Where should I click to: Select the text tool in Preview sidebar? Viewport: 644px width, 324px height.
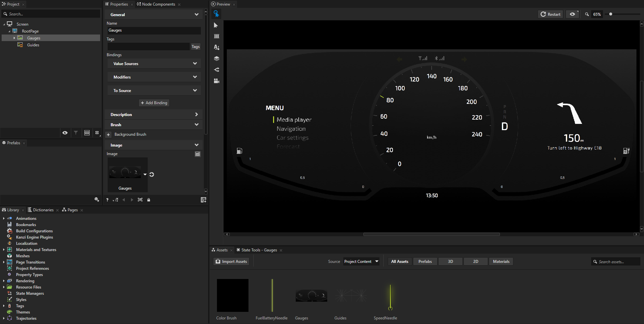[216, 47]
